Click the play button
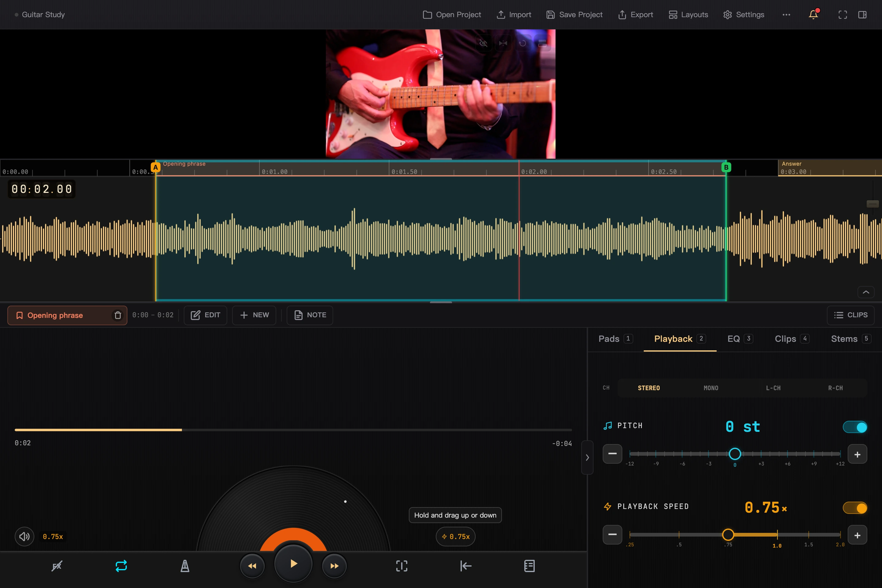882x588 pixels. [293, 563]
